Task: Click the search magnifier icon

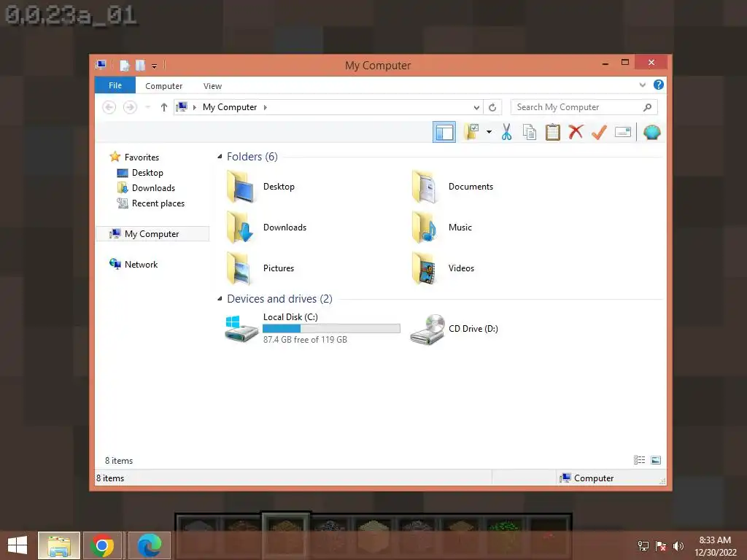Action: click(x=648, y=107)
